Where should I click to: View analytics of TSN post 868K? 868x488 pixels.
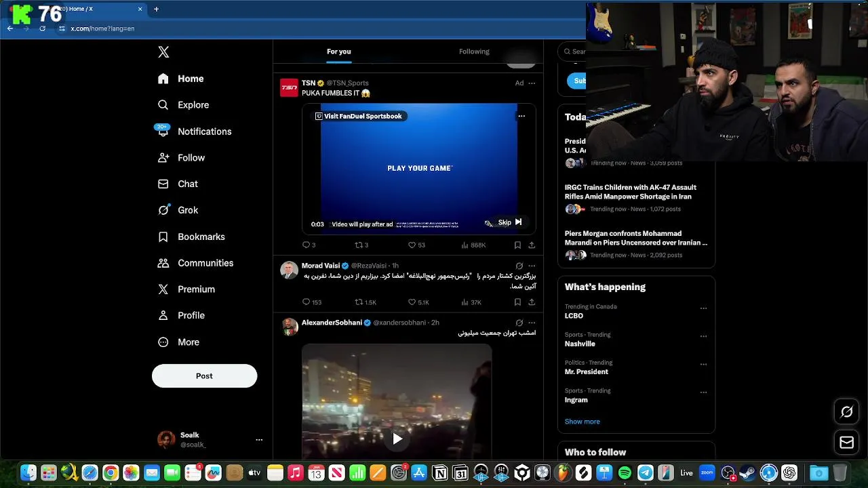pyautogui.click(x=473, y=245)
